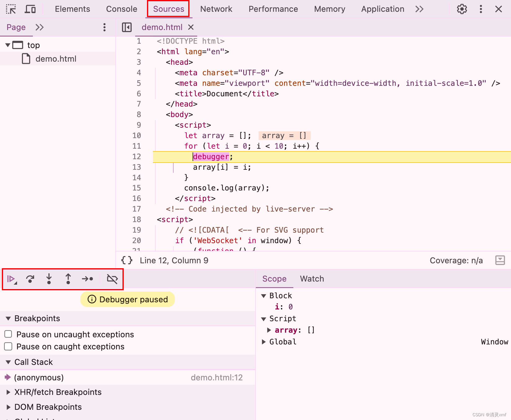
Task: Collapse the Breakpoints section
Action: (x=8, y=318)
